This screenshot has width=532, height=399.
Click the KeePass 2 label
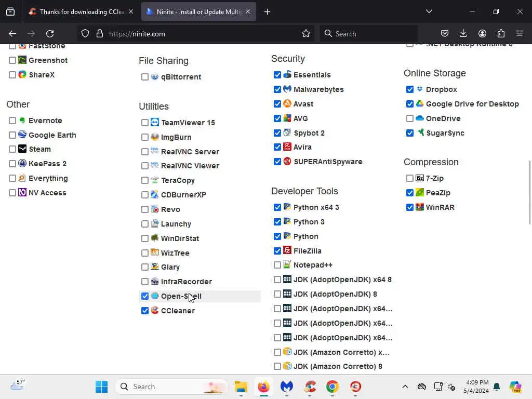[x=47, y=164]
